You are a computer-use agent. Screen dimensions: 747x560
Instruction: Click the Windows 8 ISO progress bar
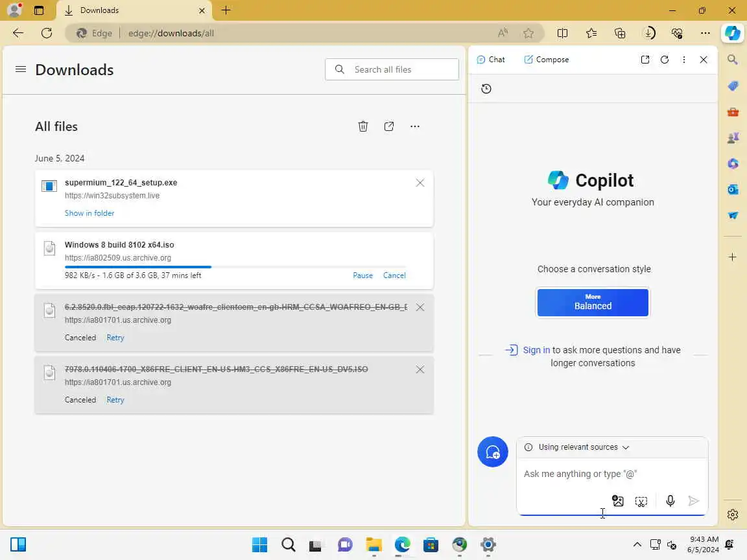point(235,267)
